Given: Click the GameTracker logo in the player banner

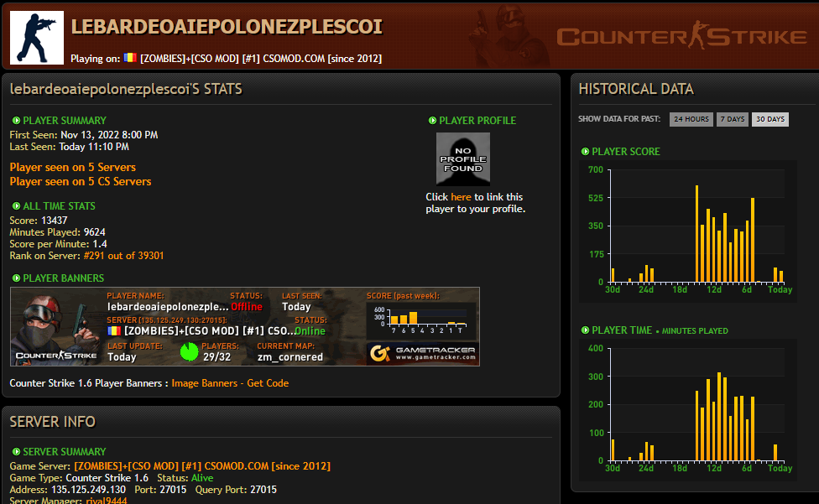Looking at the screenshot, I should click(x=423, y=353).
